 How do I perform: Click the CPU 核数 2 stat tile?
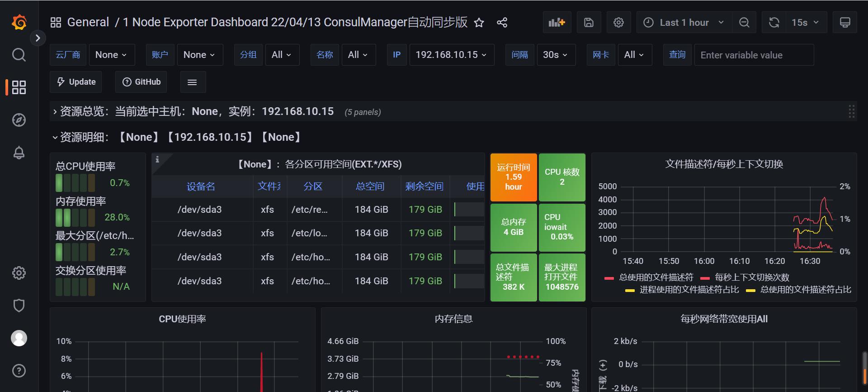tap(562, 177)
